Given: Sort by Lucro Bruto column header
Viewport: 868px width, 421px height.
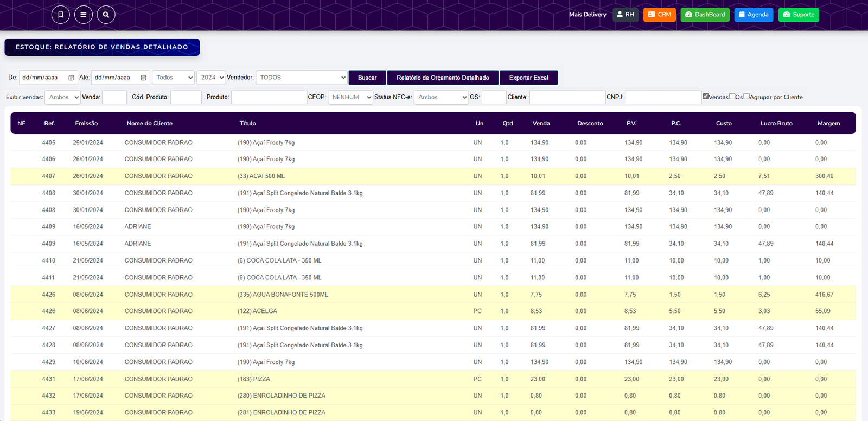Looking at the screenshot, I should click(776, 123).
